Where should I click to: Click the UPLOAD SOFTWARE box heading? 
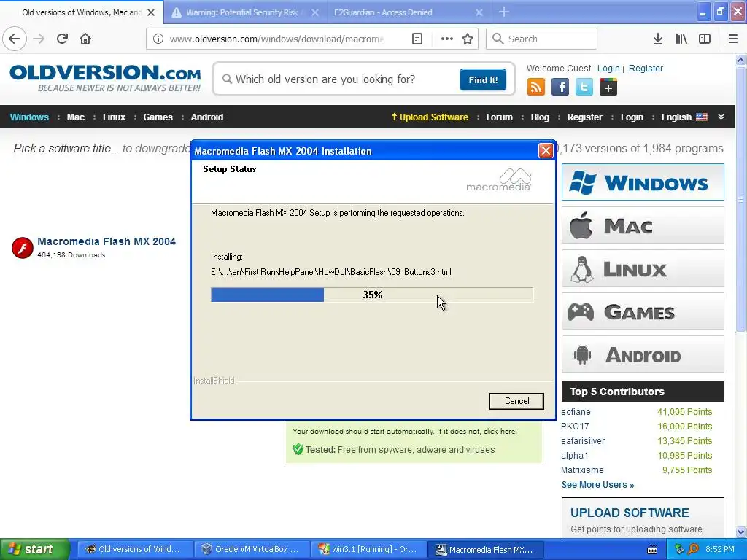click(x=630, y=513)
